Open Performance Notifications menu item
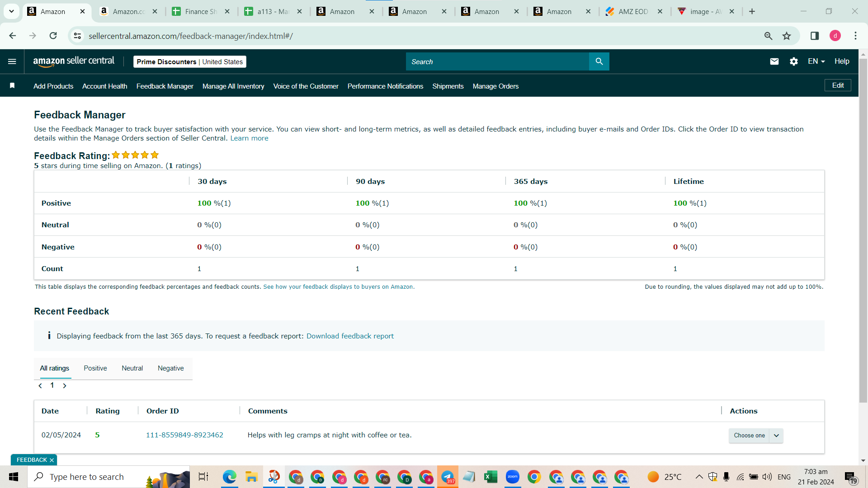 (x=386, y=86)
